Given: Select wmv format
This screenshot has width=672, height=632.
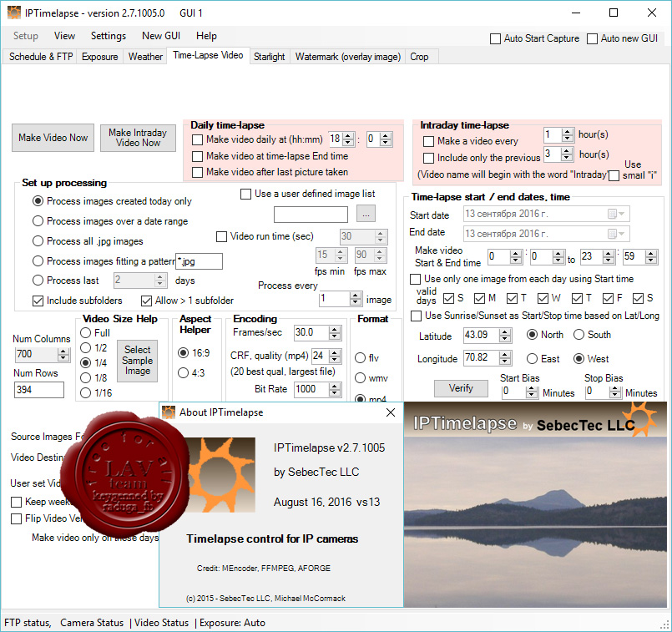Looking at the screenshot, I should (361, 378).
